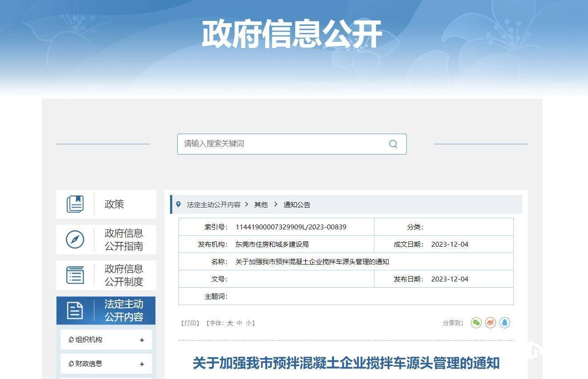Click the list icon for 公开制度

[75, 275]
